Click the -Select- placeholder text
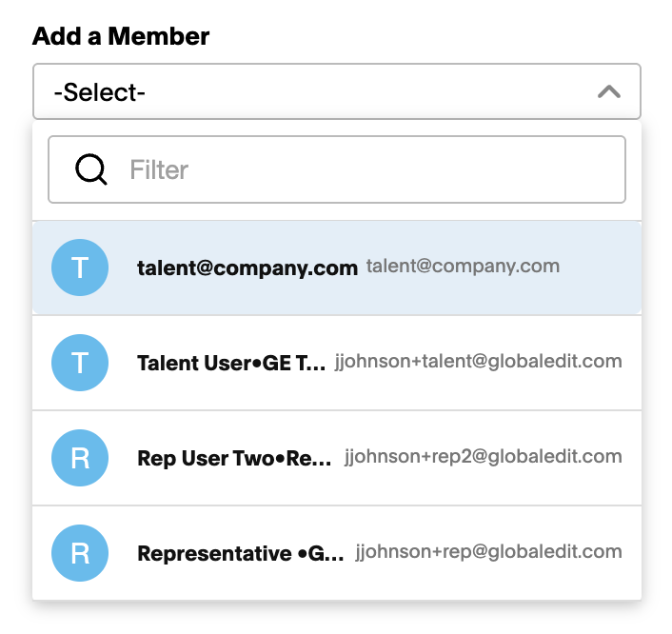Screen dimensions: 672x634 click(x=99, y=92)
